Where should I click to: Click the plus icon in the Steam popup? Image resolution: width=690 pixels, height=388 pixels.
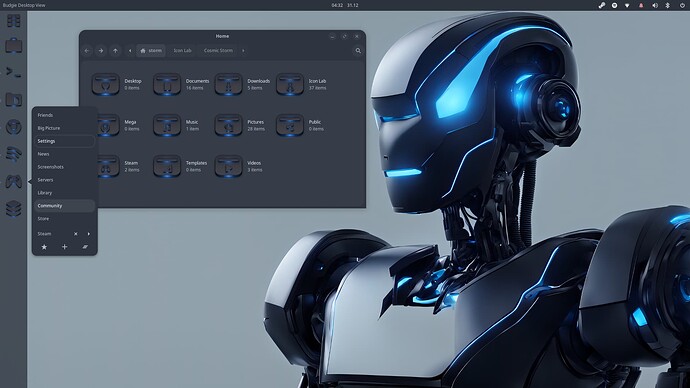pos(64,247)
